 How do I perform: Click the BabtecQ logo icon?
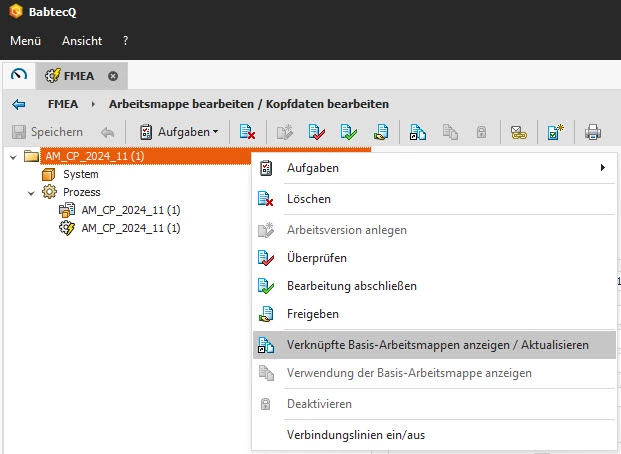tap(16, 11)
